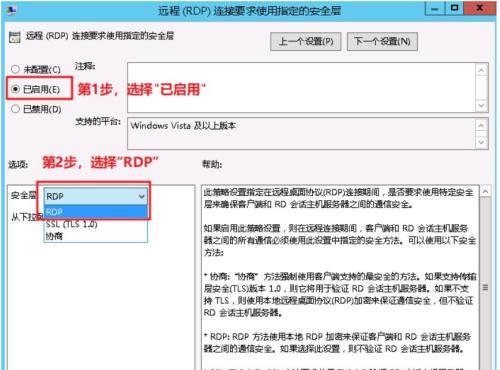Choose RDP from the dropdown list
The width and height of the screenshot is (500, 370).
(x=96, y=212)
